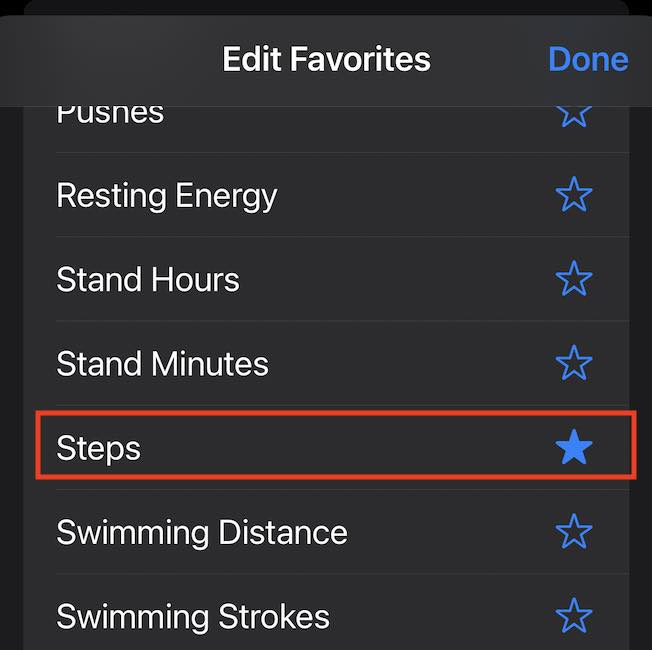This screenshot has width=652, height=650.
Task: Mark Swimming Strokes star as favorite
Action: 573,616
